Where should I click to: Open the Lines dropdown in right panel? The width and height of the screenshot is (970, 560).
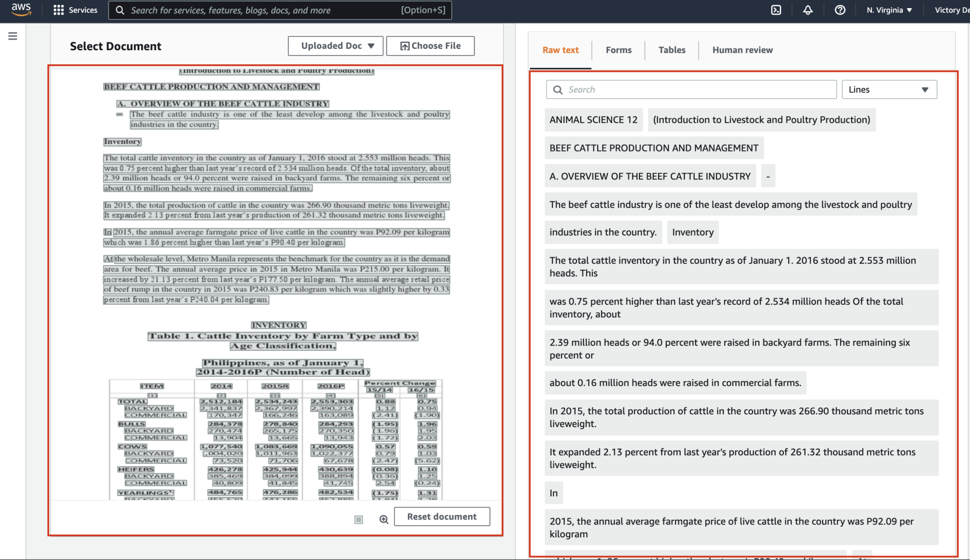[x=889, y=89]
